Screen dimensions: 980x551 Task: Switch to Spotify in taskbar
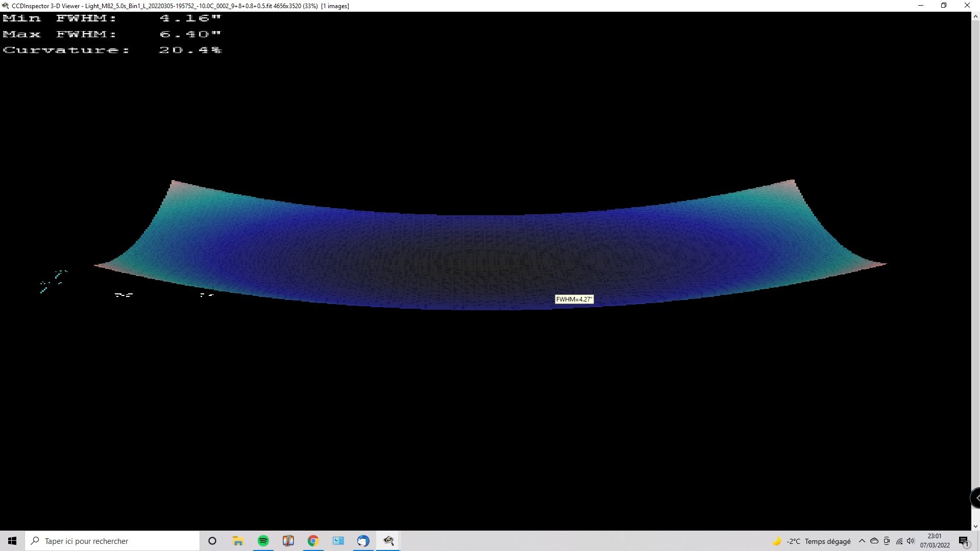tap(263, 541)
